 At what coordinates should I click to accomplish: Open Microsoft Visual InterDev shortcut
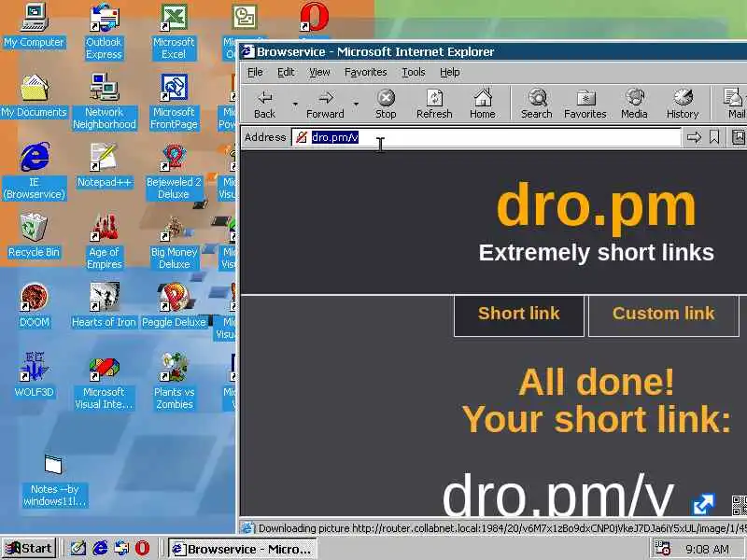click(x=104, y=383)
